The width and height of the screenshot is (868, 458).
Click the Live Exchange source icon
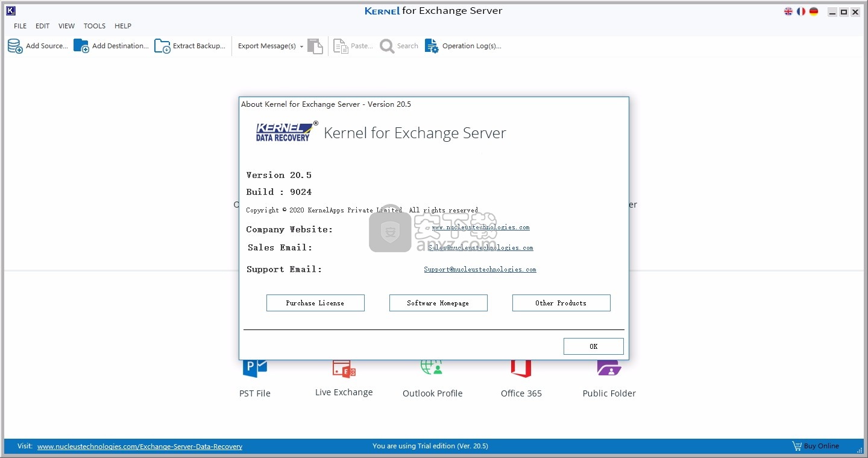(344, 369)
